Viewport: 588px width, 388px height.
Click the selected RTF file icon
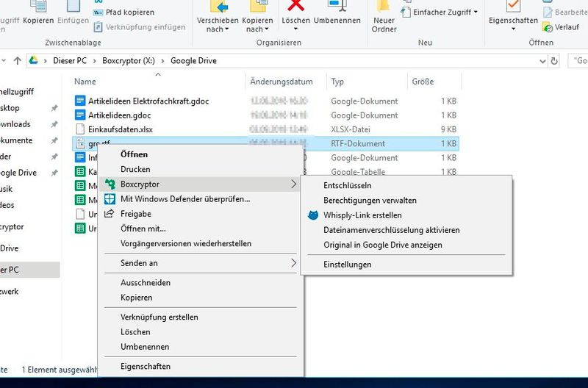(x=80, y=143)
